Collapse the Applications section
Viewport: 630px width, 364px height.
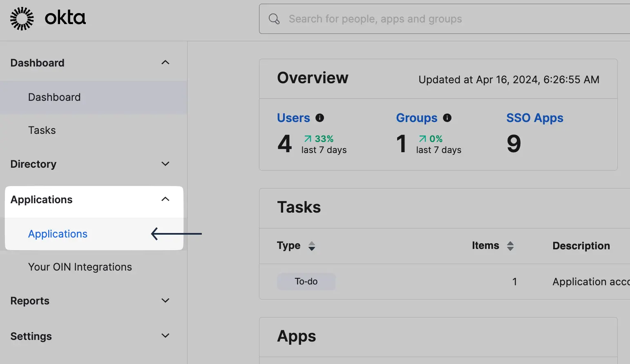165,199
